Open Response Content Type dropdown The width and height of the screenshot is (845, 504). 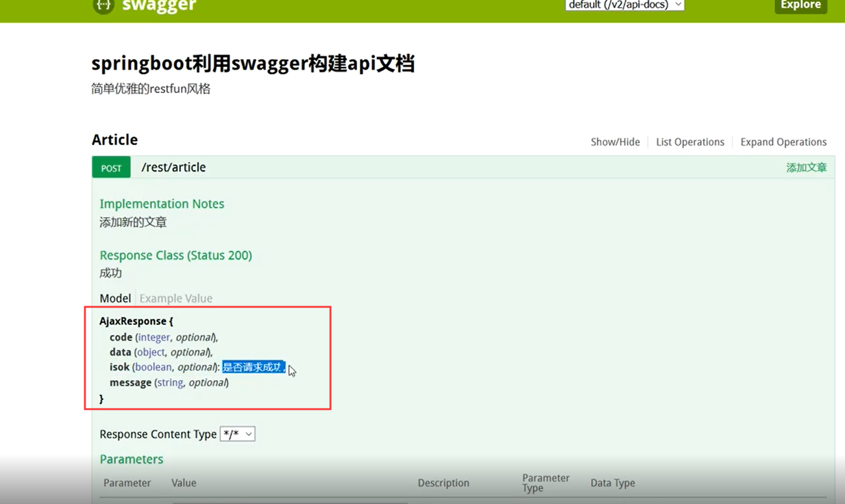(237, 434)
